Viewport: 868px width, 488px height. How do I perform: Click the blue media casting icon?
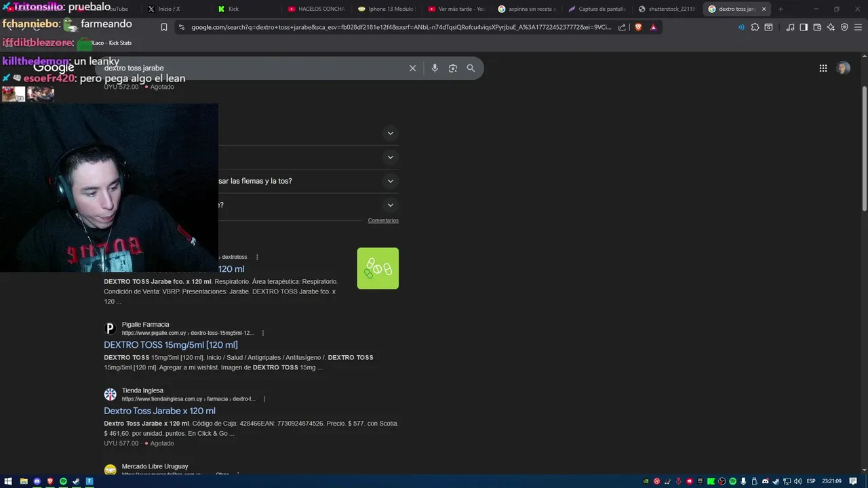741,27
